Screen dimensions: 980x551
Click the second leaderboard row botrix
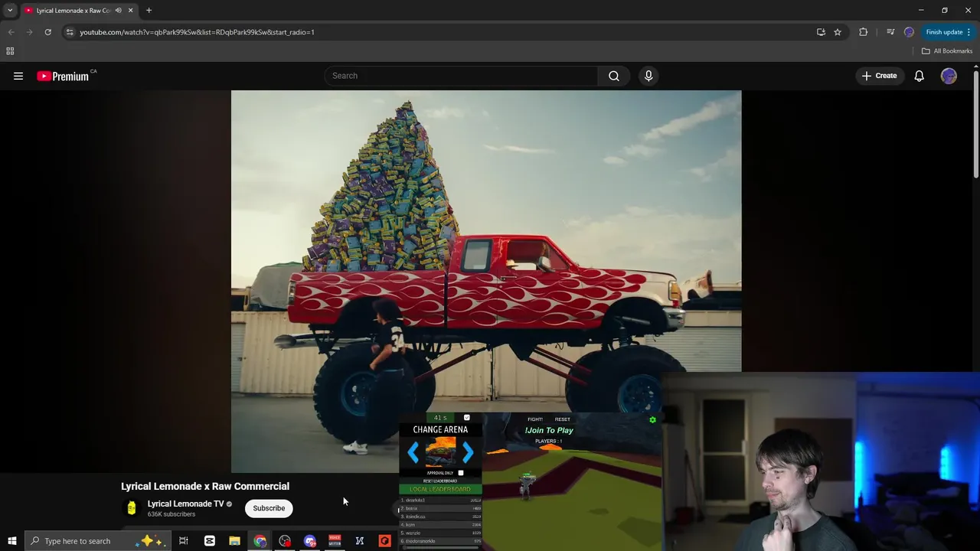click(440, 508)
